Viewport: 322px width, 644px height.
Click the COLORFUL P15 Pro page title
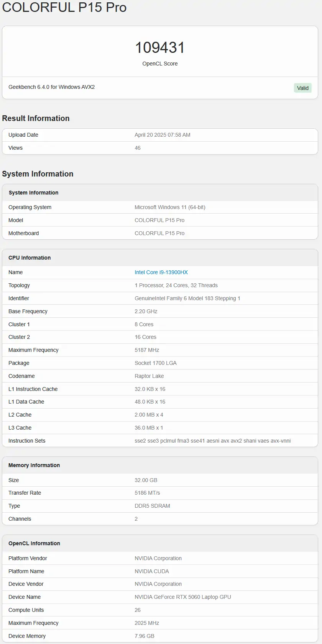pyautogui.click(x=64, y=7)
